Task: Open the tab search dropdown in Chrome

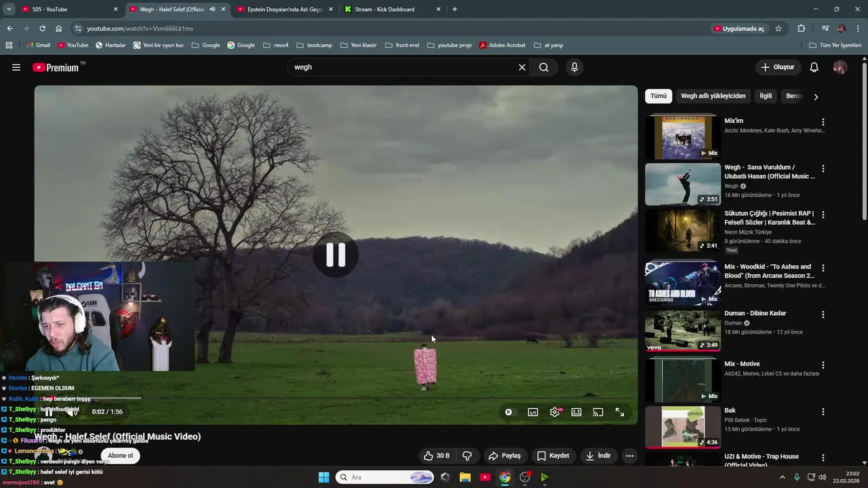Action: pos(9,9)
